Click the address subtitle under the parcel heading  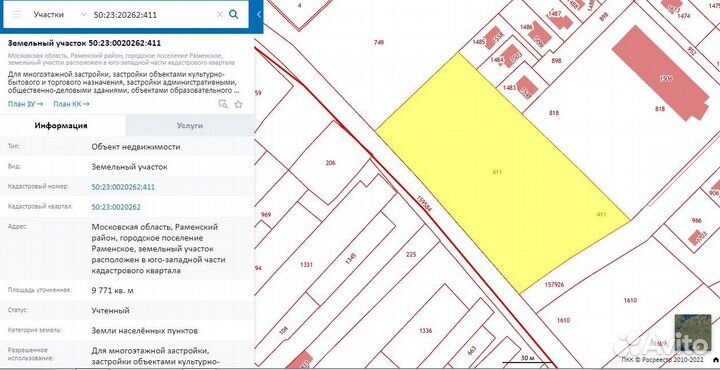point(122,59)
